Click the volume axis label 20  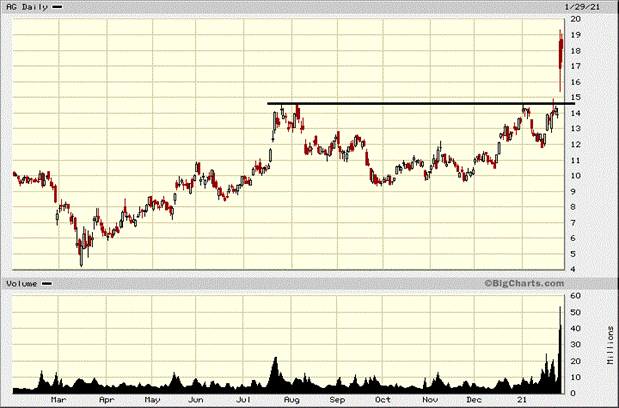tap(576, 361)
